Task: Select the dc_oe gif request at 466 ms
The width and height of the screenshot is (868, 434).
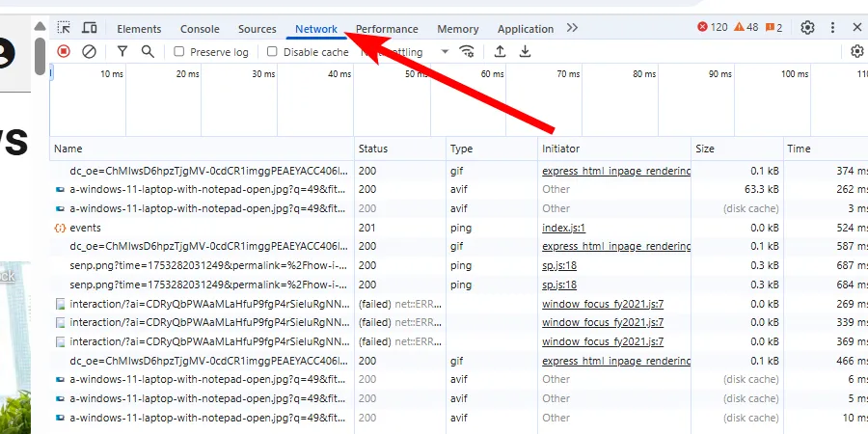Action: (458, 361)
